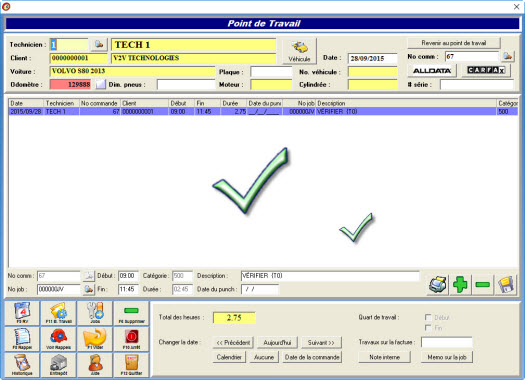This screenshot has width=525, height=380.
Task: Remove entry with the green minus icon
Action: [x=483, y=285]
